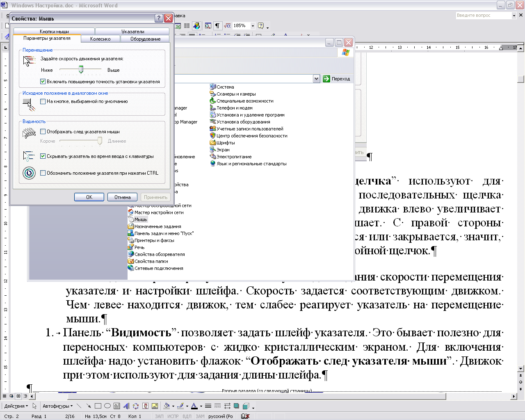Screen dimensions: 525x420
Task: Switch to 'Указатели' tab
Action: click(x=132, y=31)
